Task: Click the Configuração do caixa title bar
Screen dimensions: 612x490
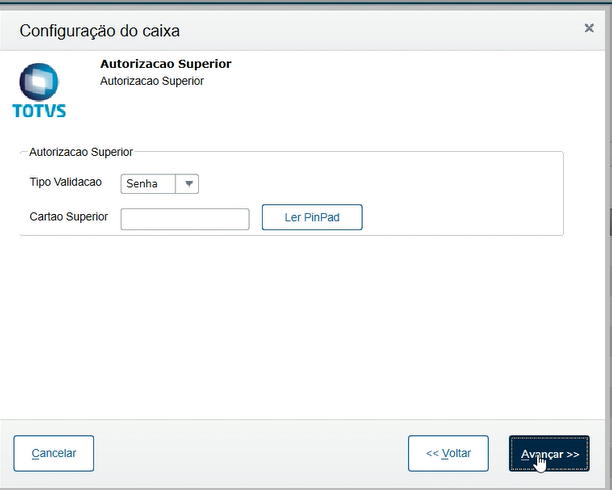Action: click(x=300, y=29)
